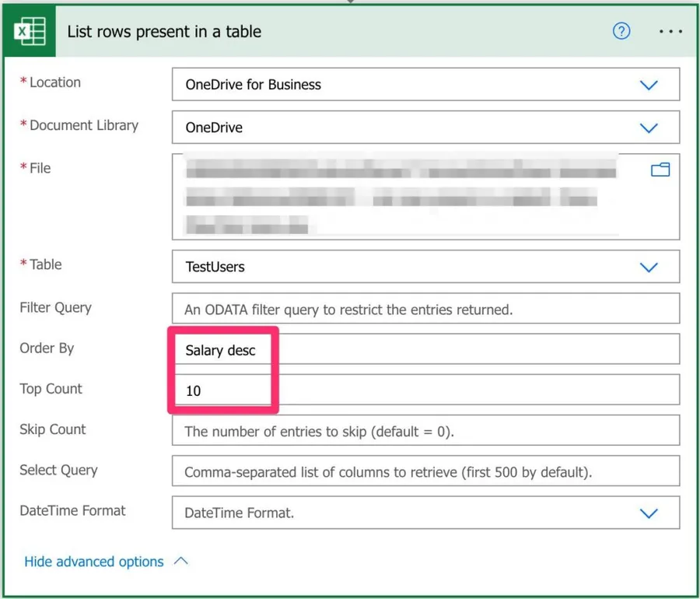The width and height of the screenshot is (700, 599).
Task: Click the blurred File path field
Action: 404,196
